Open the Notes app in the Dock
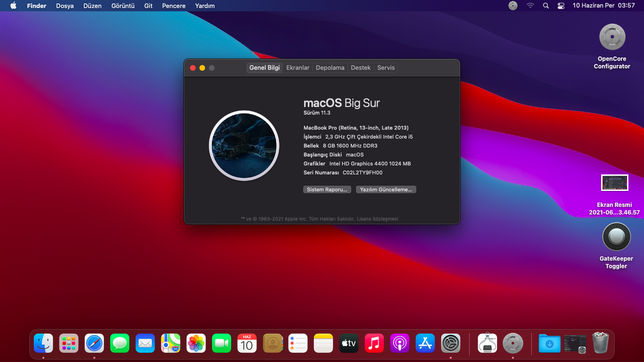 tap(323, 343)
